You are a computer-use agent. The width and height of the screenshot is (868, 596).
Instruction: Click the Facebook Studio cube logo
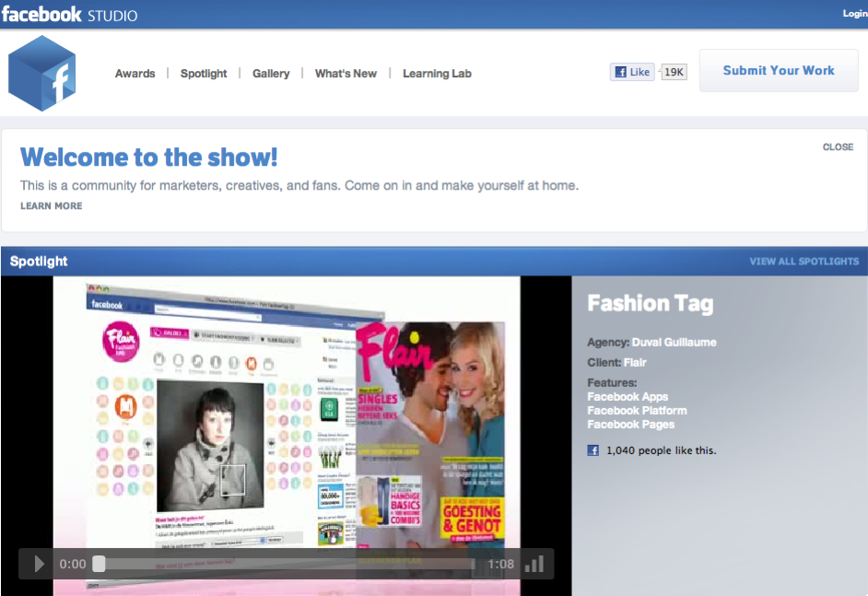[42, 73]
